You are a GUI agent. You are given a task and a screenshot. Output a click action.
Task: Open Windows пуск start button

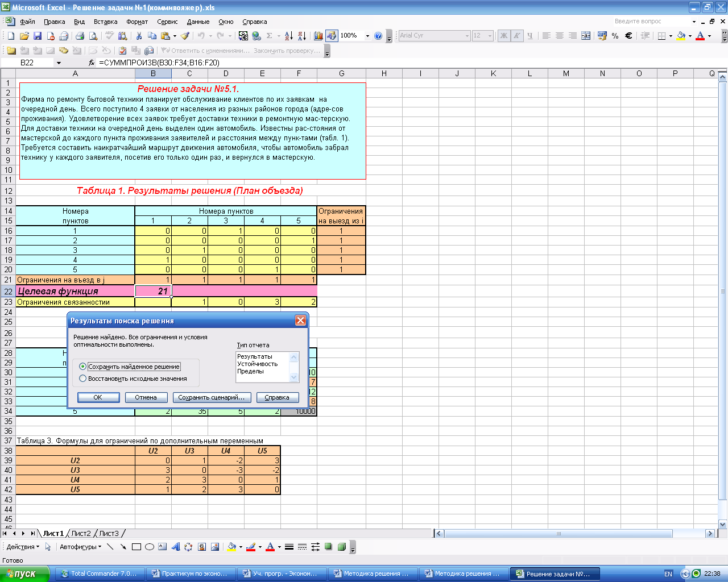tap(24, 573)
